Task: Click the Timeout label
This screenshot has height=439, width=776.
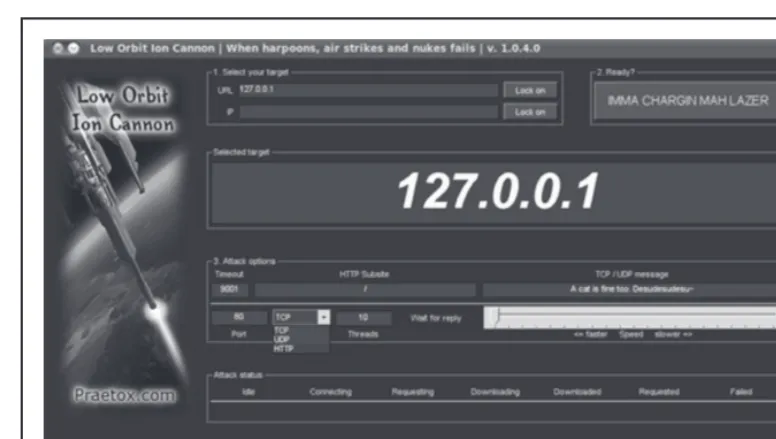Action: pyautogui.click(x=229, y=274)
